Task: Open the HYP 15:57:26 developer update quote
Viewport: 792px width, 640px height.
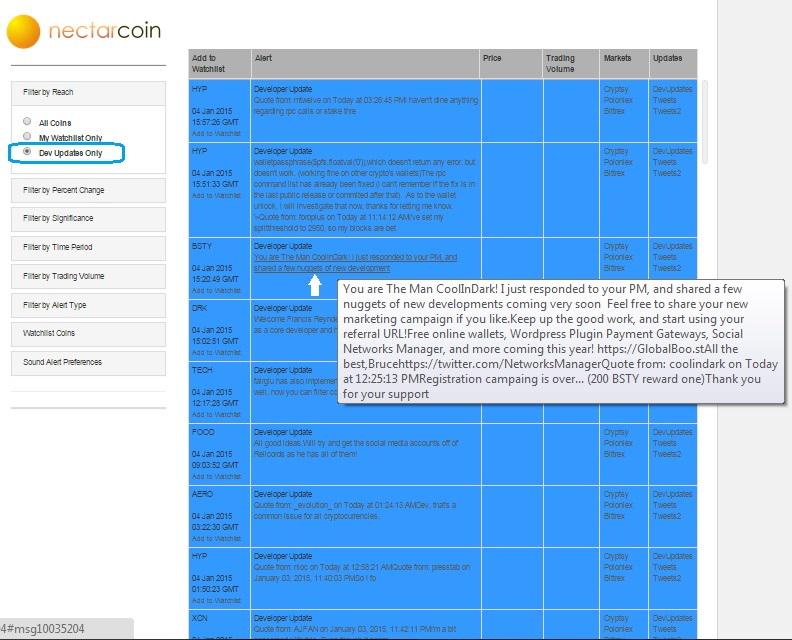Action: [366, 106]
